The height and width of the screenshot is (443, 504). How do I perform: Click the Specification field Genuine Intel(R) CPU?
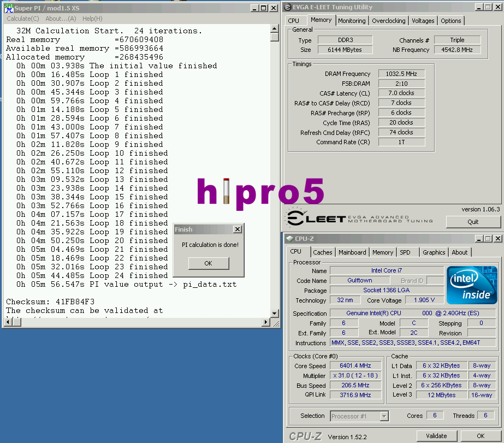413,313
